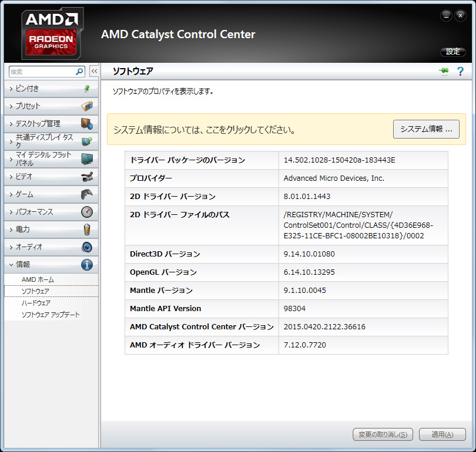Click the Presets icon
Image resolution: width=476 pixels, height=452 pixels.
tap(87, 106)
